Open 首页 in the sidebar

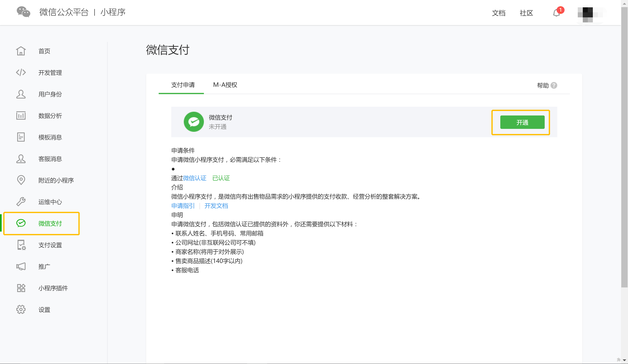[x=44, y=51]
